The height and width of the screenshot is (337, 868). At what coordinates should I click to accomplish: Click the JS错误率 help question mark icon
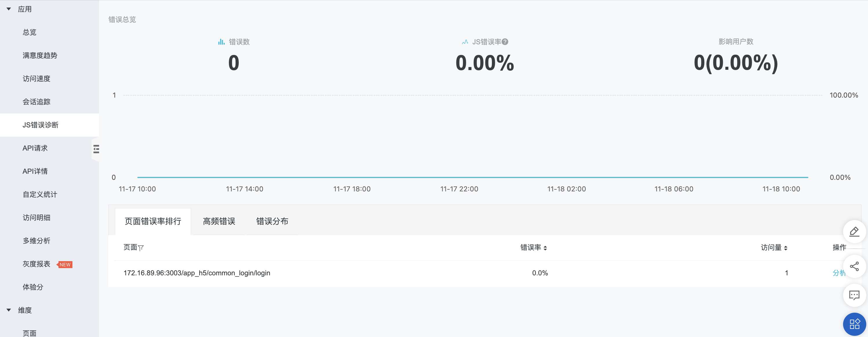tap(505, 42)
